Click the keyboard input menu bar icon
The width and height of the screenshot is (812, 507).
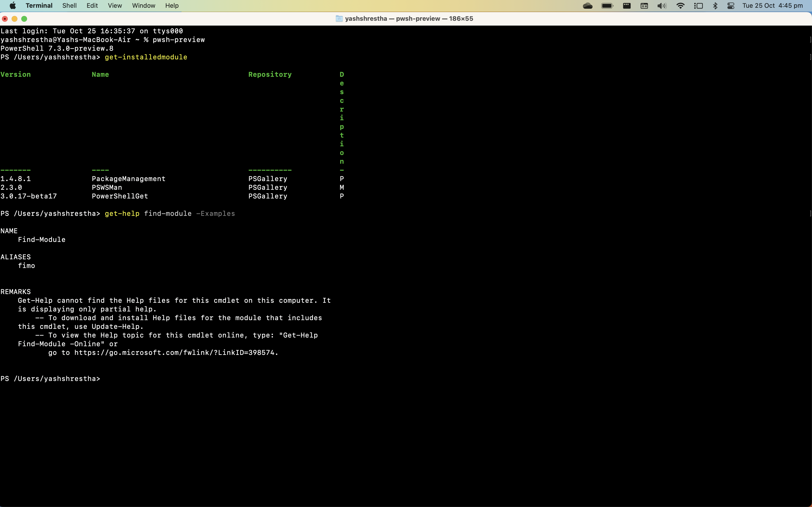pyautogui.click(x=644, y=6)
